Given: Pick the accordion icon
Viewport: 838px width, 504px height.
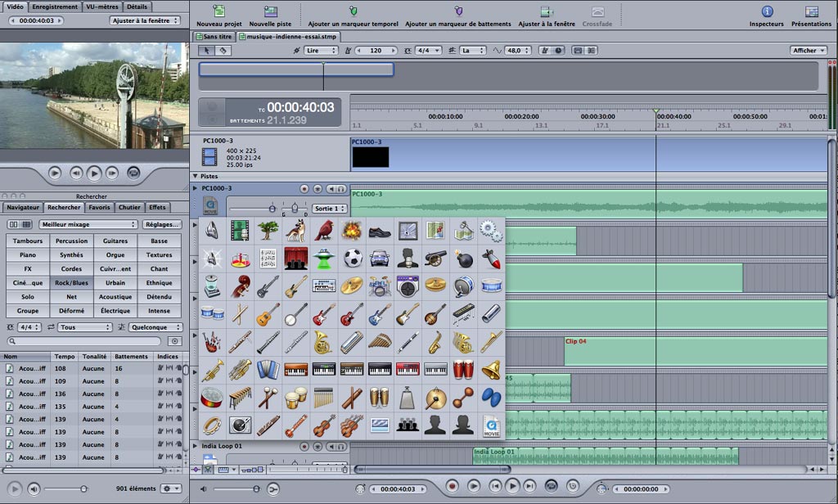Looking at the screenshot, I should pos(268,370).
